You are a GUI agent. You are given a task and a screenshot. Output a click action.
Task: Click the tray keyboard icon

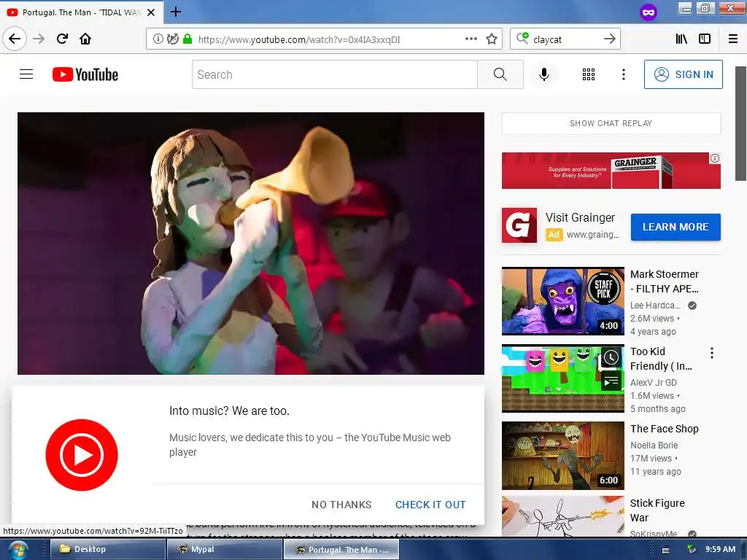pyautogui.click(x=665, y=550)
